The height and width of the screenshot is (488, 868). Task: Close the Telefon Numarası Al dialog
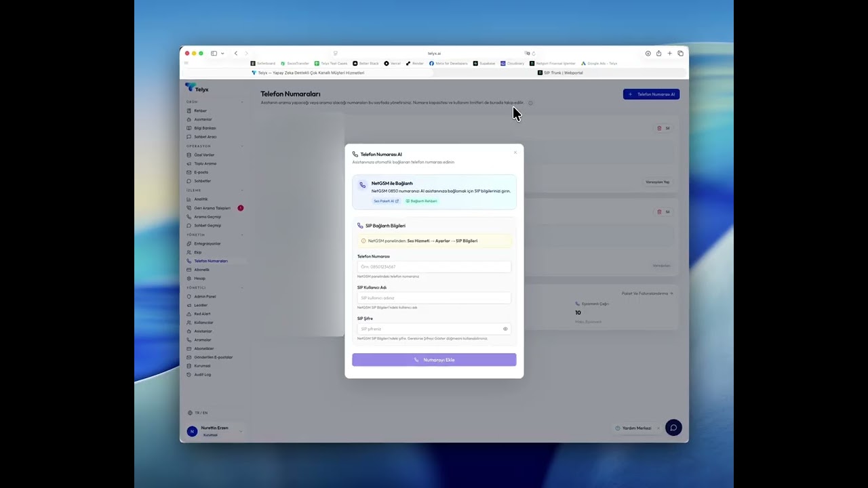coord(515,152)
